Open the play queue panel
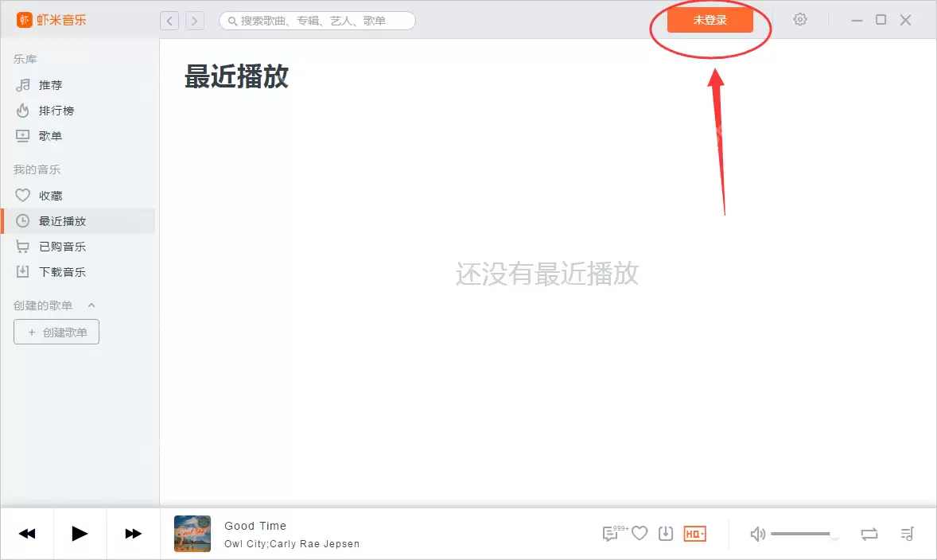The height and width of the screenshot is (560, 937). [x=907, y=534]
